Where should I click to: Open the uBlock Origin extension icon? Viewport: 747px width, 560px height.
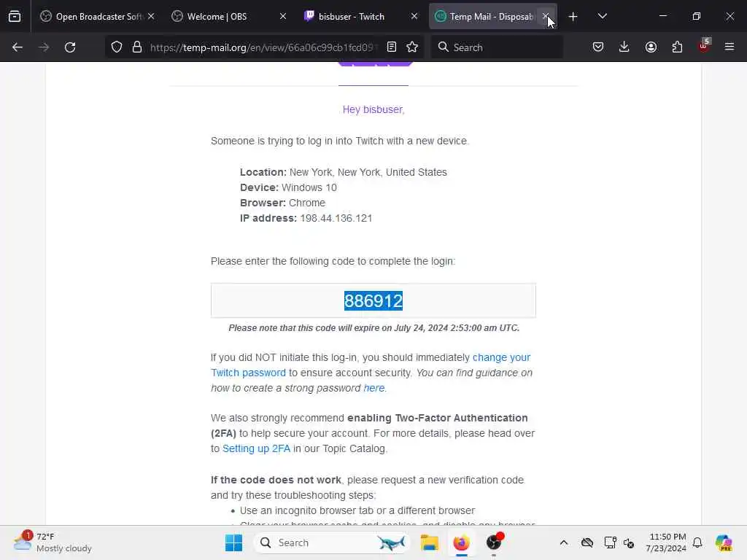point(704,46)
